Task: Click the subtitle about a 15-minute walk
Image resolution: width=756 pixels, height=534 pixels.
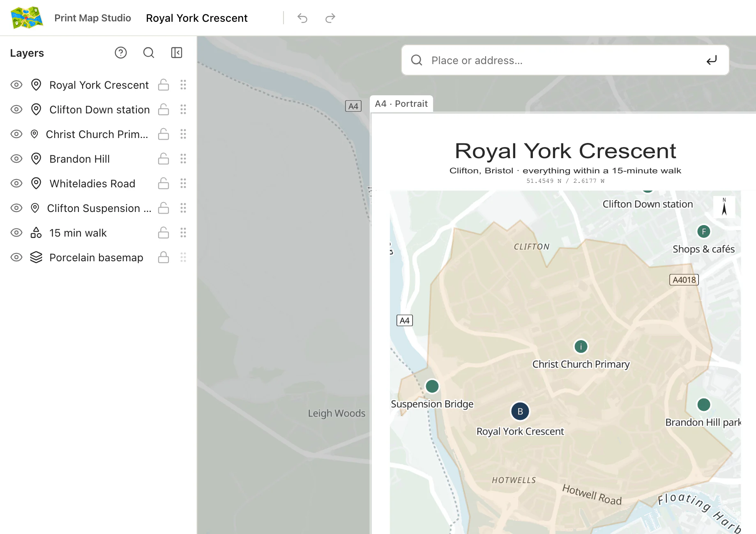Action: pos(565,170)
